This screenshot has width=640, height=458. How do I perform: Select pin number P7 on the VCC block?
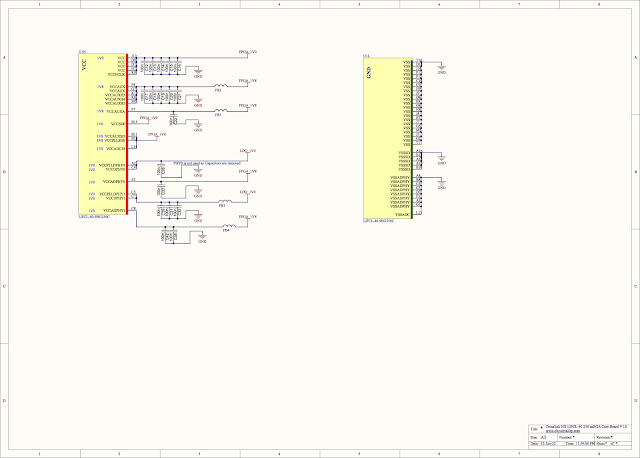pyautogui.click(x=133, y=109)
